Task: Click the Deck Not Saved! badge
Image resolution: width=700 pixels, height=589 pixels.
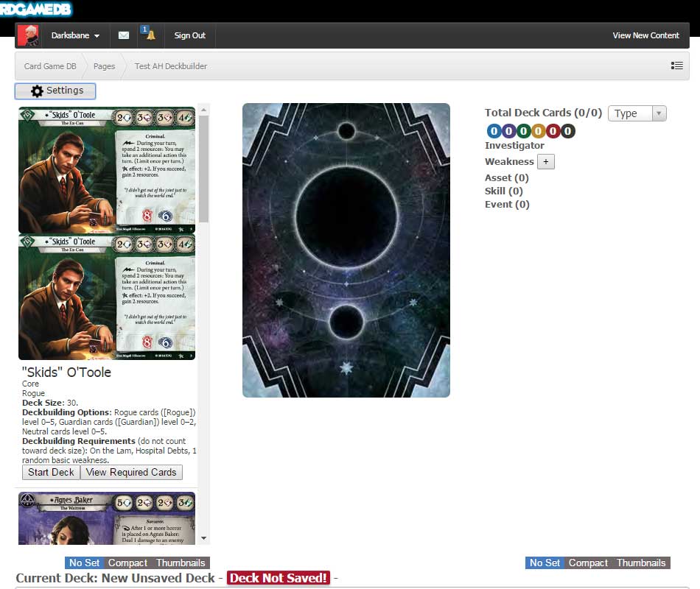Action: 279,578
